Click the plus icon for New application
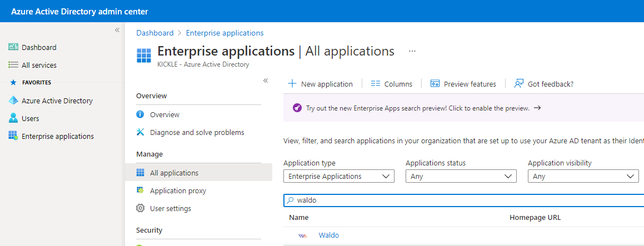 click(292, 83)
